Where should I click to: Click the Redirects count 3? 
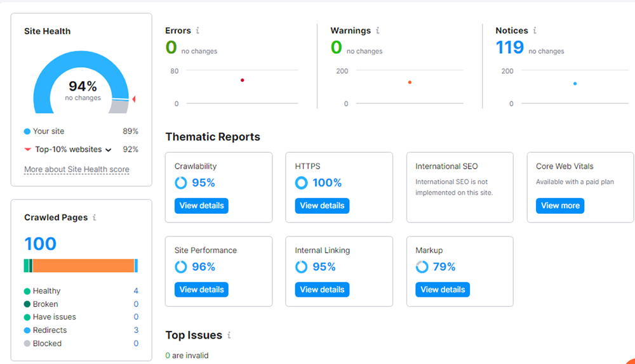[136, 330]
